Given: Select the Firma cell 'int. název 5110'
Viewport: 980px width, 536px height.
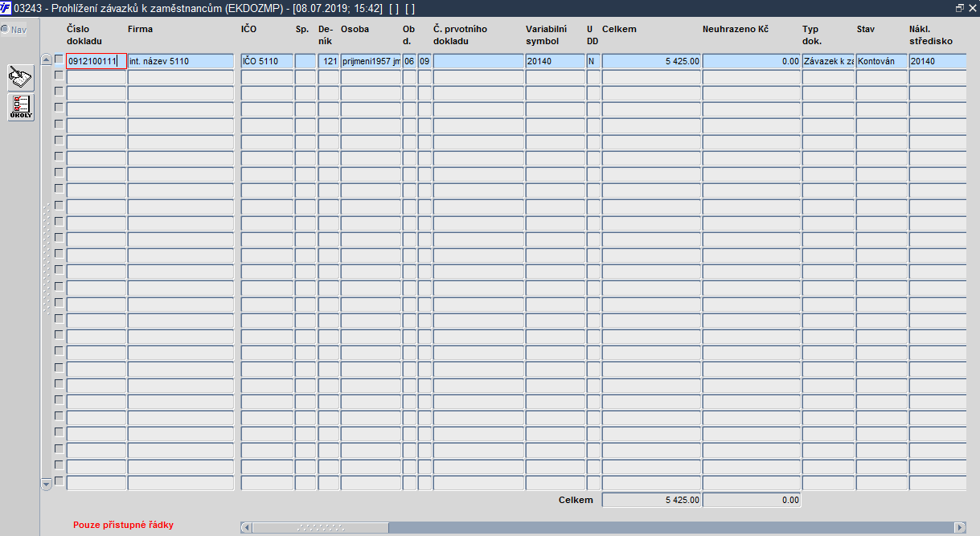Looking at the screenshot, I should (181, 60).
